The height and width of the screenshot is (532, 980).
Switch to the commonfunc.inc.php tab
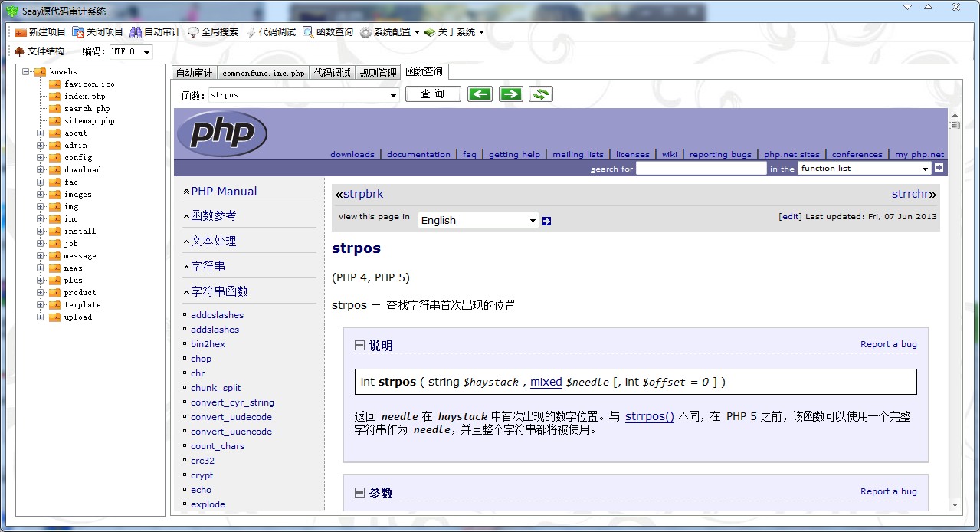point(263,74)
